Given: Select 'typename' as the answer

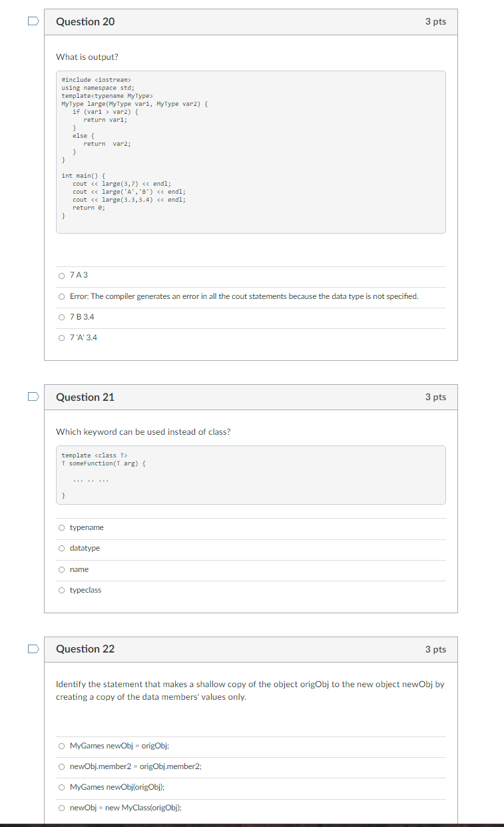Looking at the screenshot, I should pyautogui.click(x=61, y=527).
